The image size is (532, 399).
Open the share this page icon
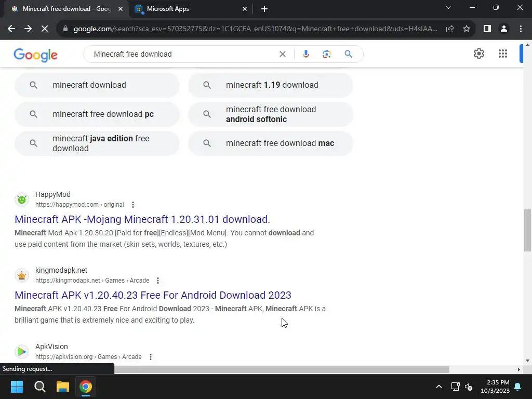coord(450,29)
